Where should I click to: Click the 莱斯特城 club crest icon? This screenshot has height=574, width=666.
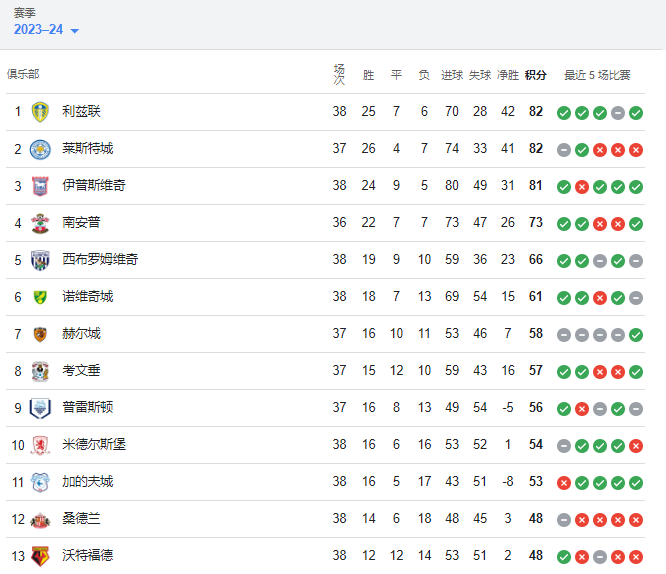40,149
